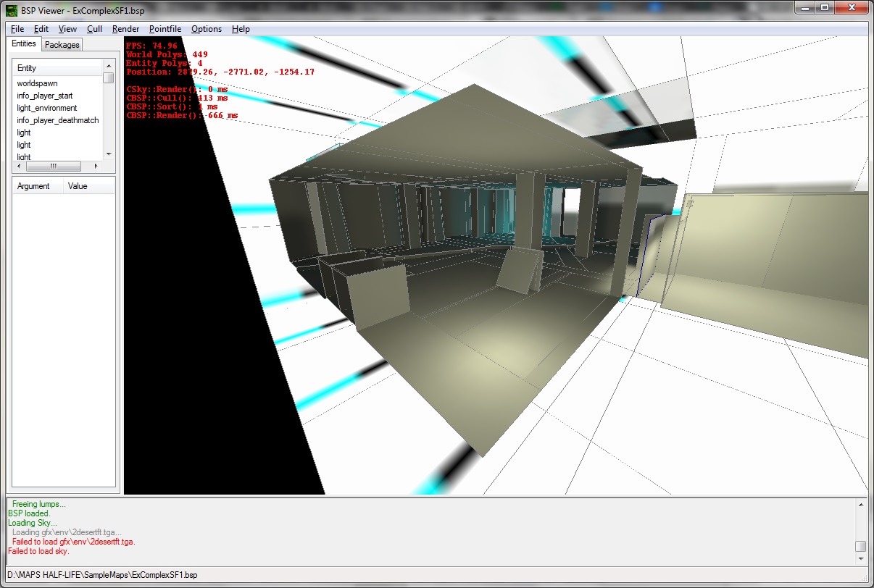Click the Value column header
This screenshot has width=874, height=588.
click(x=88, y=186)
